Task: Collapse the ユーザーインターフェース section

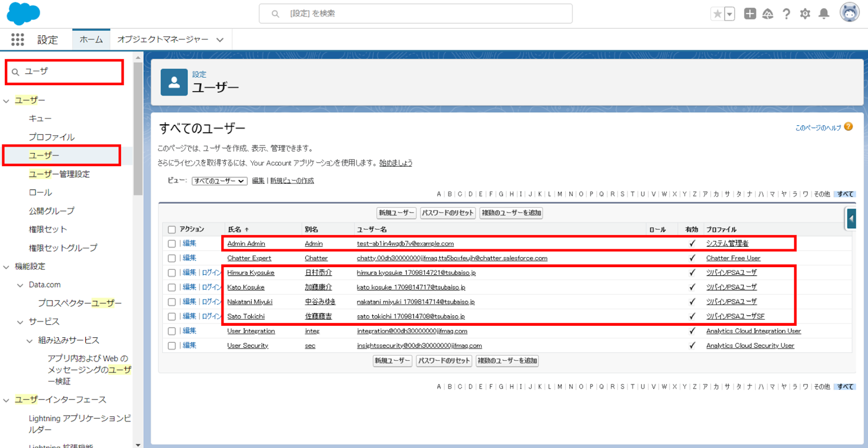Action: tap(7, 400)
